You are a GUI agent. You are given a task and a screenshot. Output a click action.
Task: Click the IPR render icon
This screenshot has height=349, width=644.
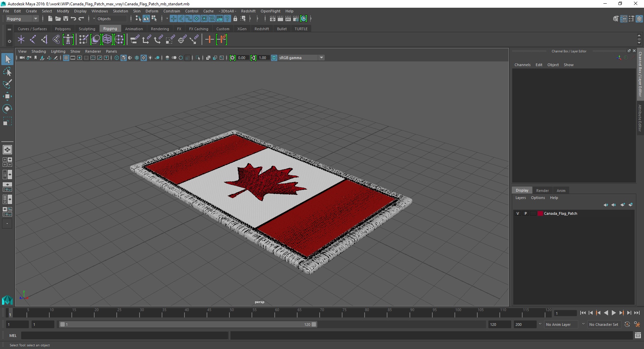point(288,19)
